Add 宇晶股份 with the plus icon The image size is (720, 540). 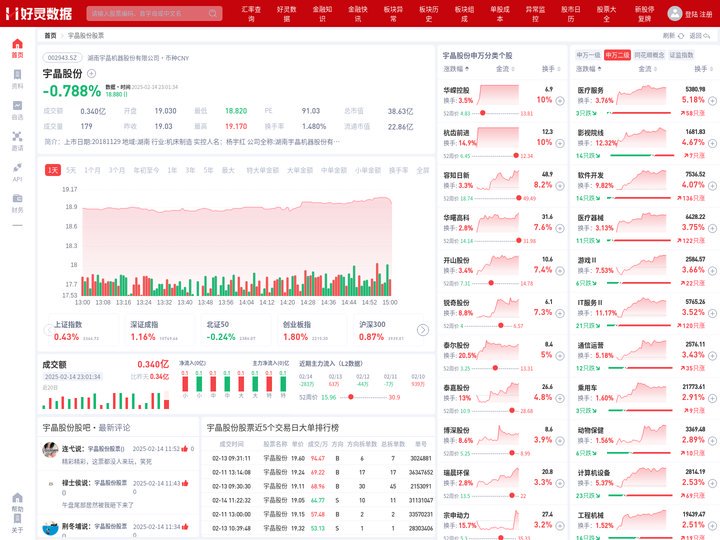click(91, 73)
